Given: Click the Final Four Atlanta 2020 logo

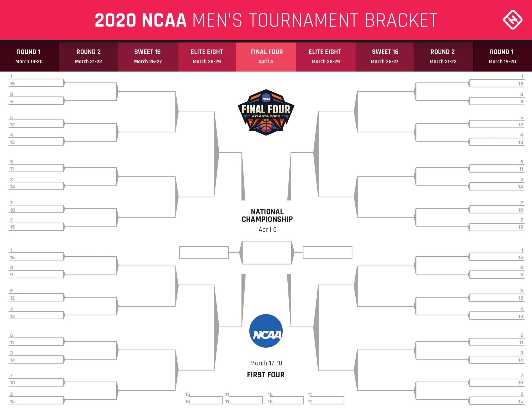Looking at the screenshot, I should tap(266, 112).
